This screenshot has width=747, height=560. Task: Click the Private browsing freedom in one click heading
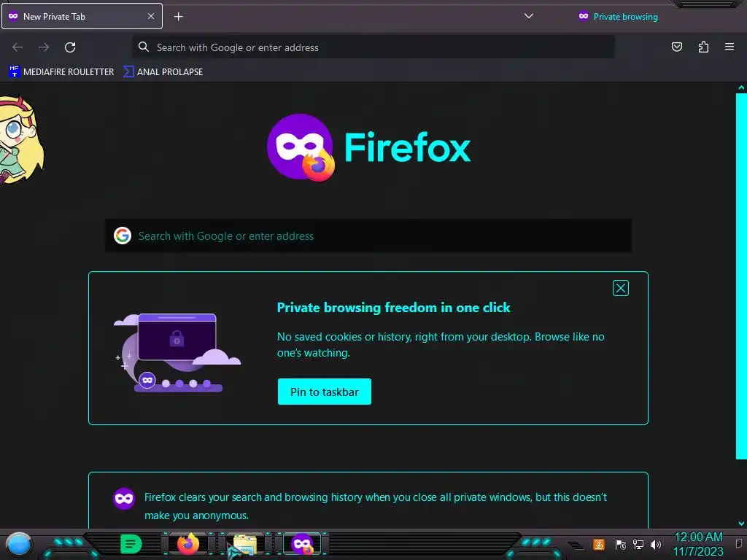(x=393, y=308)
